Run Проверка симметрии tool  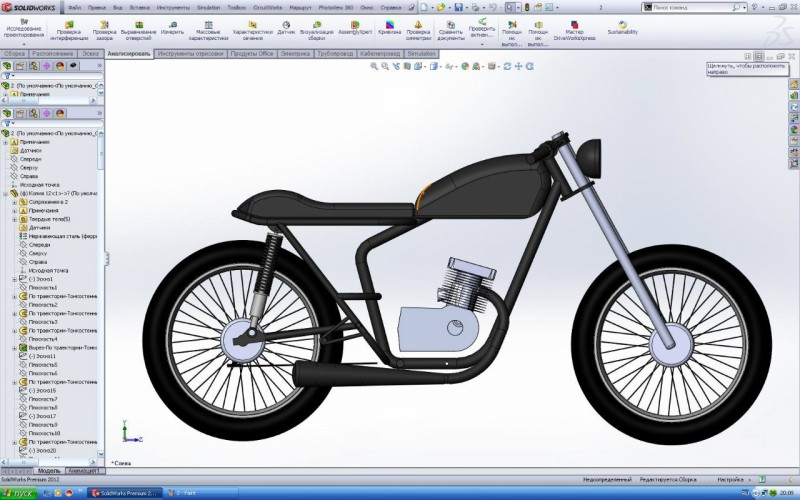(x=418, y=31)
